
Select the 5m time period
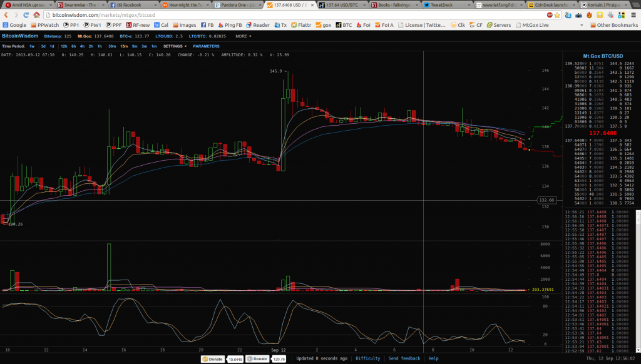(x=135, y=46)
